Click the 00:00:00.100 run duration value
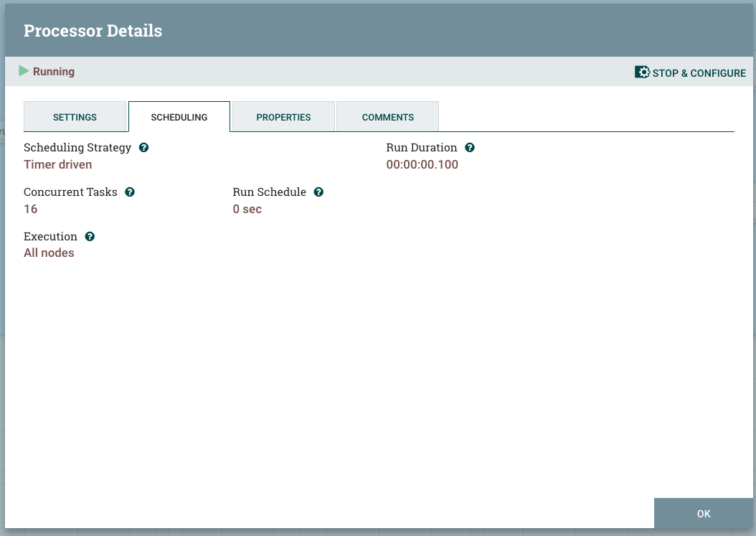 click(422, 164)
